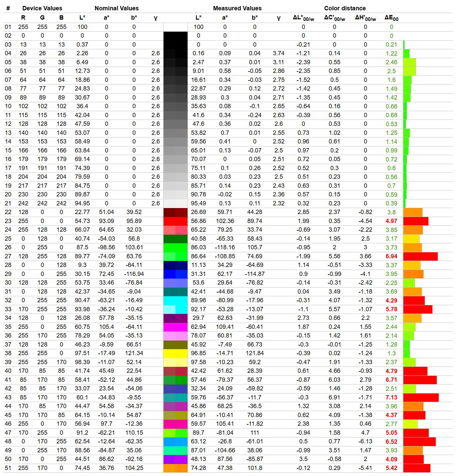
Task: Select the Device Values header
Action: [42, 8]
